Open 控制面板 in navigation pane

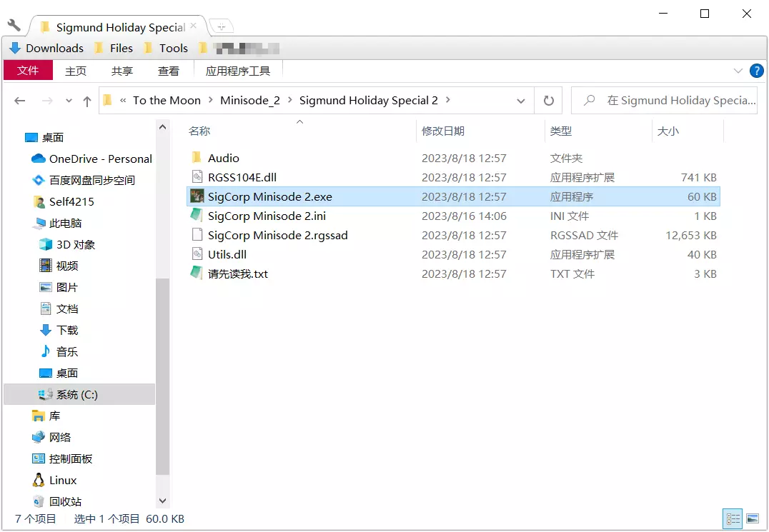click(62, 459)
